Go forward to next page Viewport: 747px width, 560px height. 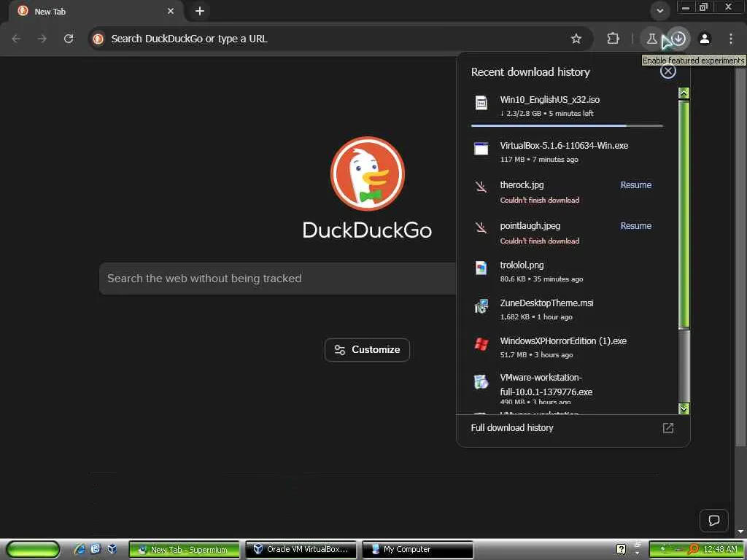[x=42, y=39]
